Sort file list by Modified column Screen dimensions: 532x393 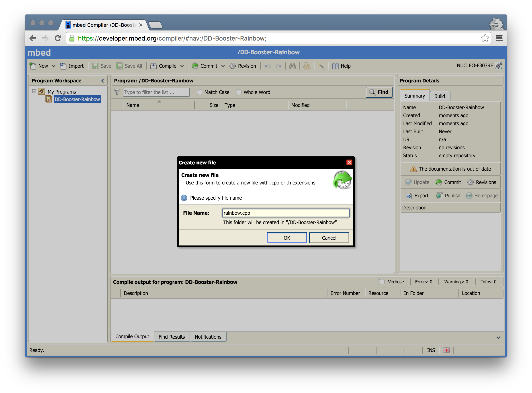tap(317, 105)
